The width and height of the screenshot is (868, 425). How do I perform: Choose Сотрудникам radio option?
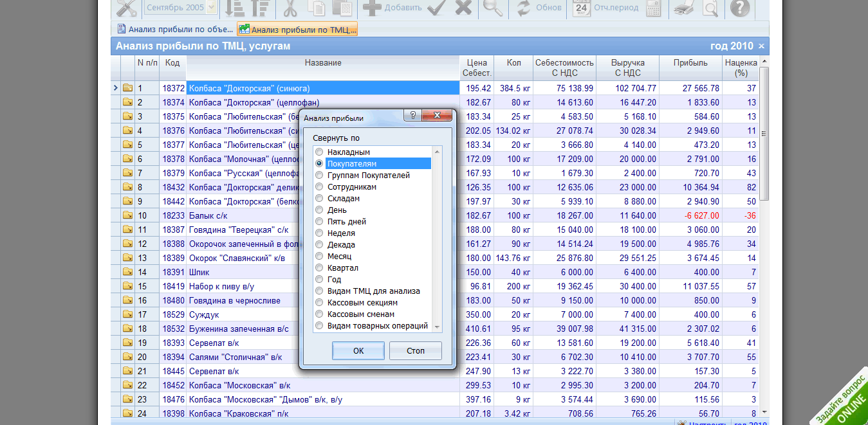click(x=319, y=187)
